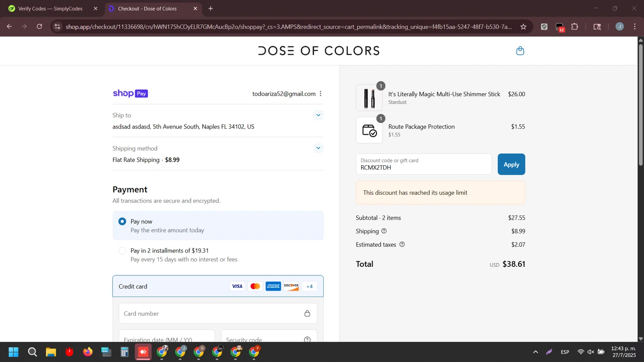This screenshot has height=362, width=644.
Task: Click the Visa card logo
Action: (x=237, y=286)
